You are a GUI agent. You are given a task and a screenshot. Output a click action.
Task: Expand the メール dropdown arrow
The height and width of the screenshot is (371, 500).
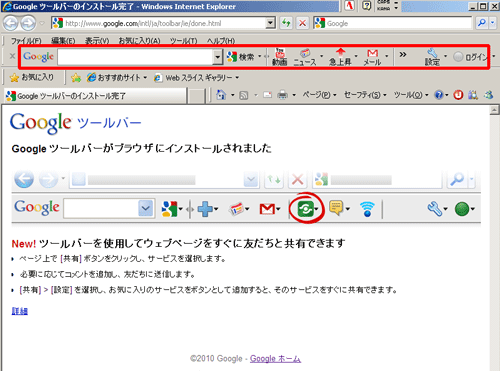tap(387, 56)
